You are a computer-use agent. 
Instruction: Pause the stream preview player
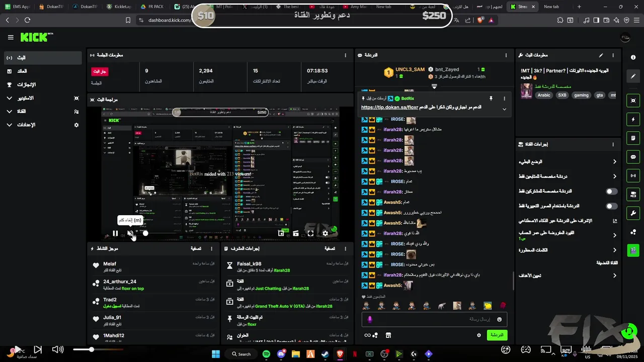click(x=115, y=233)
